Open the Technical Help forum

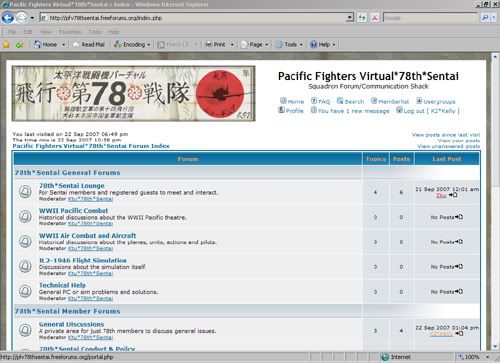coord(62,285)
